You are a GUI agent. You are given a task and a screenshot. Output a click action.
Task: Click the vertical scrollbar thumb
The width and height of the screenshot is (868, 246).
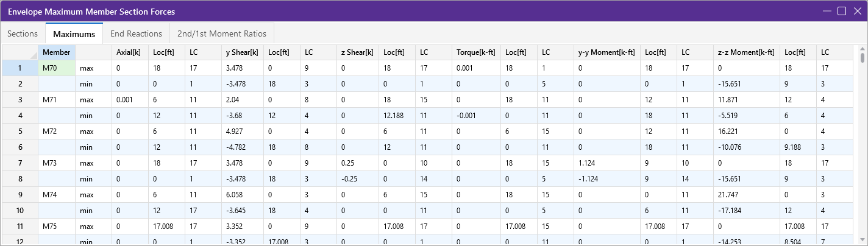tap(862, 58)
